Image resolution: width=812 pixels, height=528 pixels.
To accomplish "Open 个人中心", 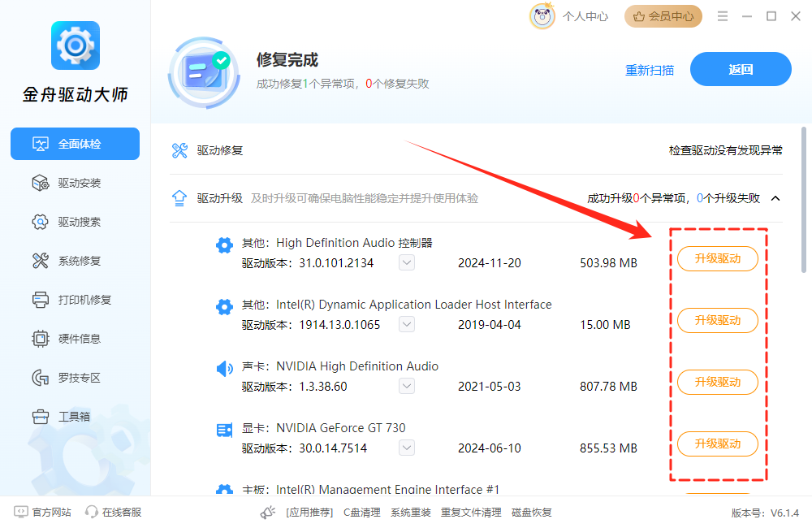I will (x=585, y=15).
